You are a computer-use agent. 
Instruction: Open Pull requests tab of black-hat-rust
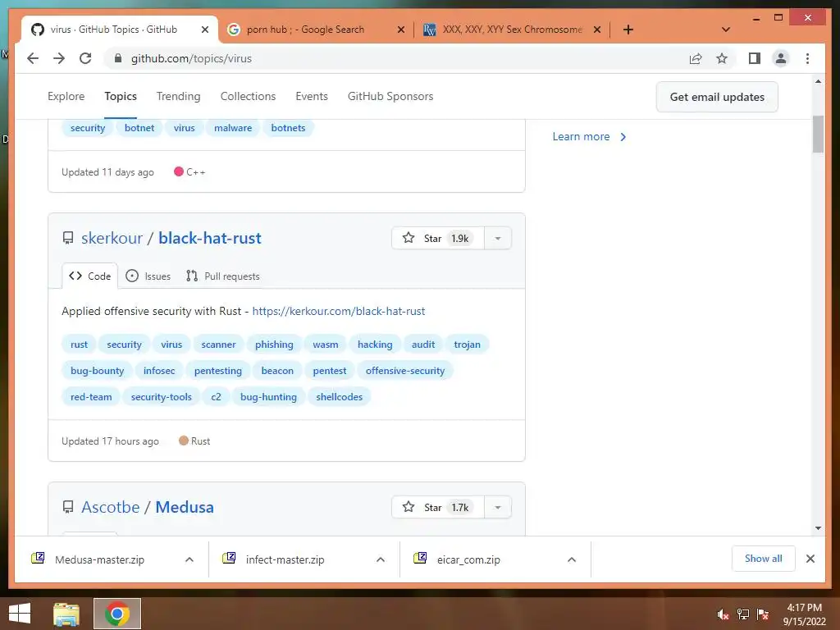point(223,276)
